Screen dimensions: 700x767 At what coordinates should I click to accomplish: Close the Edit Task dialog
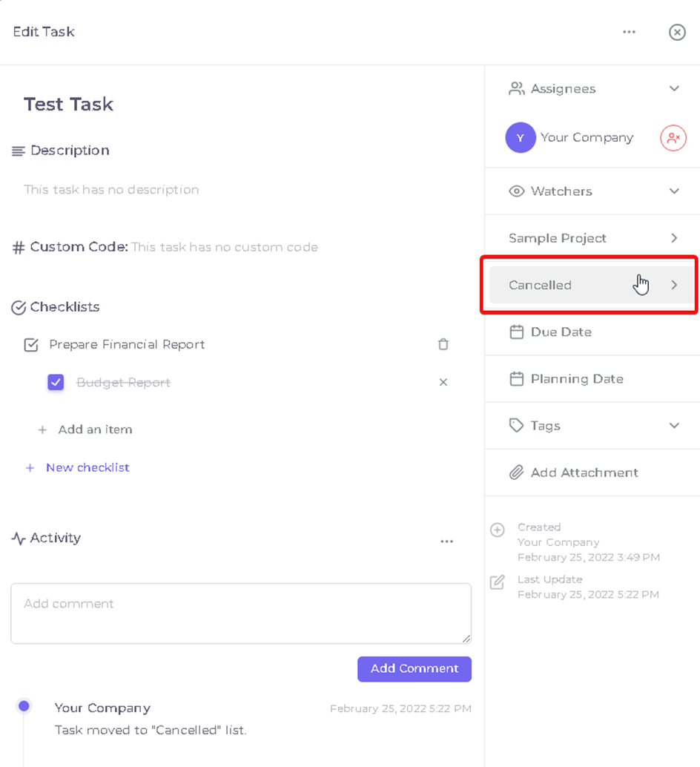tap(677, 33)
